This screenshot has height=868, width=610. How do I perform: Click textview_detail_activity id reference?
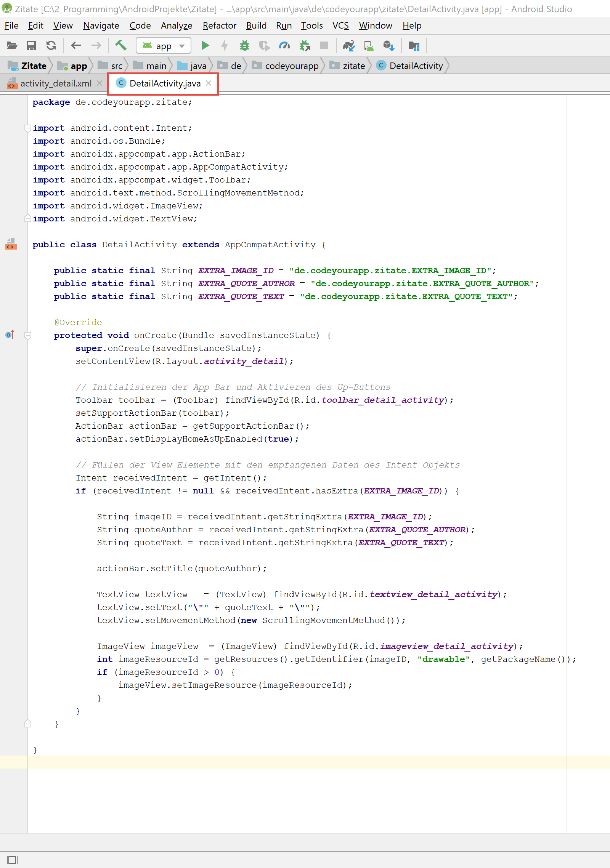[x=433, y=594]
